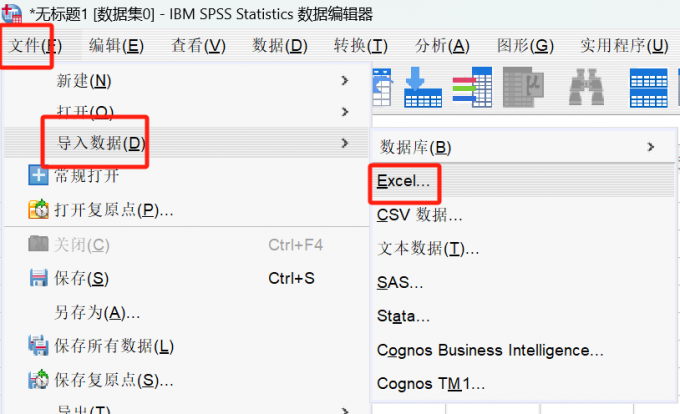Expand the 数据库(B) submenu

523,147
